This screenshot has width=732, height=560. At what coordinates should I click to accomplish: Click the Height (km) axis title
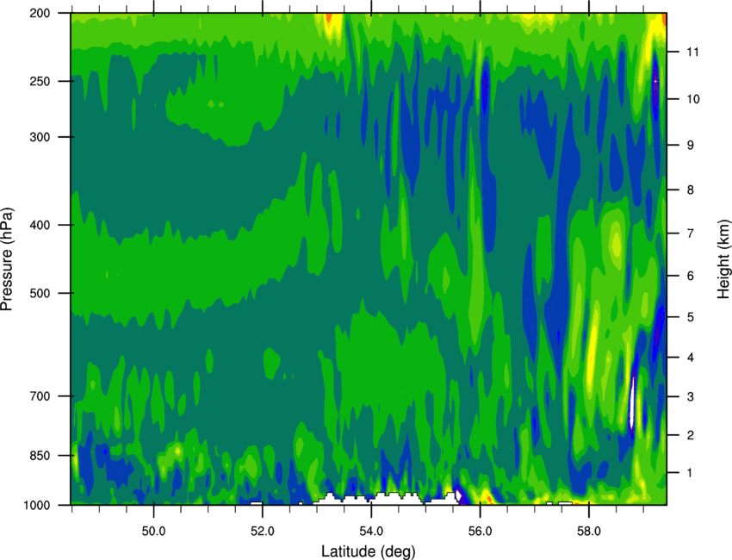pyautogui.click(x=723, y=258)
